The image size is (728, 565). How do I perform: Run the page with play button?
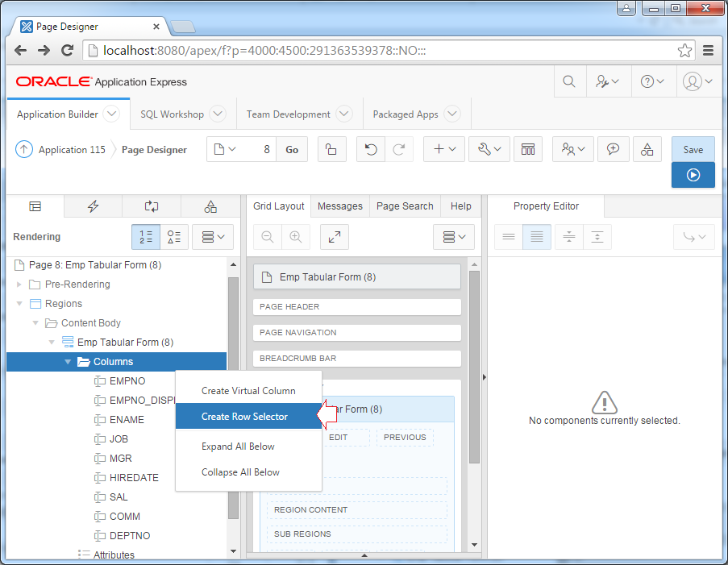click(693, 175)
